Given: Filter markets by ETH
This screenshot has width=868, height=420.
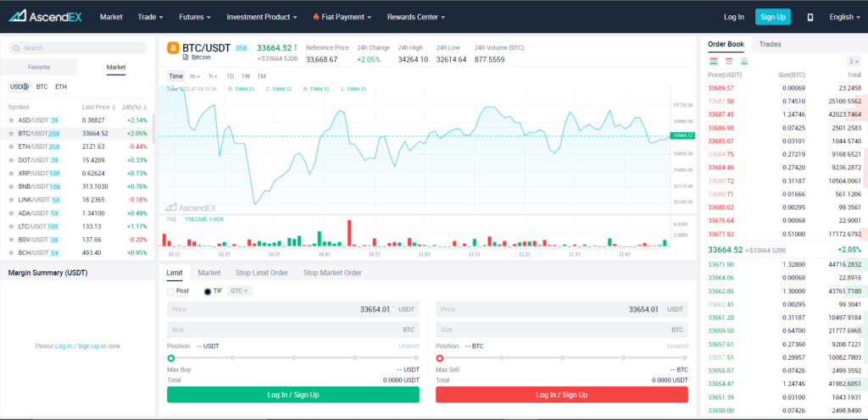Looking at the screenshot, I should pos(61,86).
